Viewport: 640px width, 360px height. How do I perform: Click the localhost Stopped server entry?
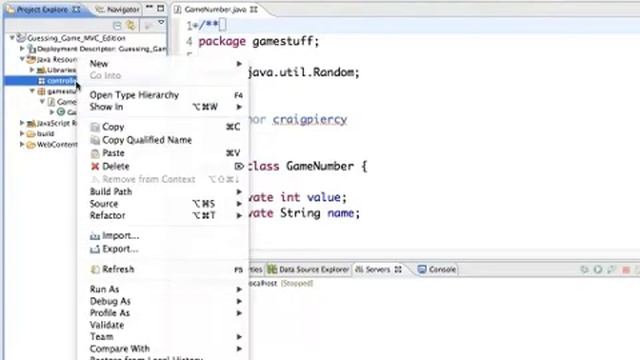(x=280, y=283)
